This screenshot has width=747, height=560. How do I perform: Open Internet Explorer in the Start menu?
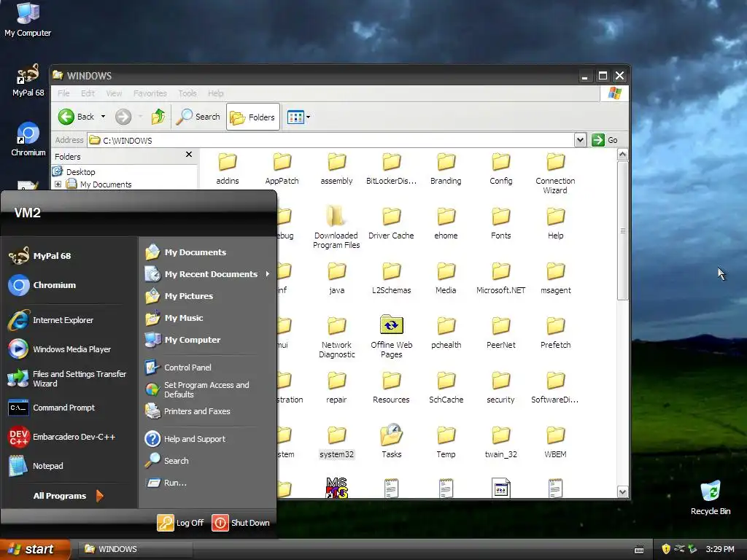51,320
